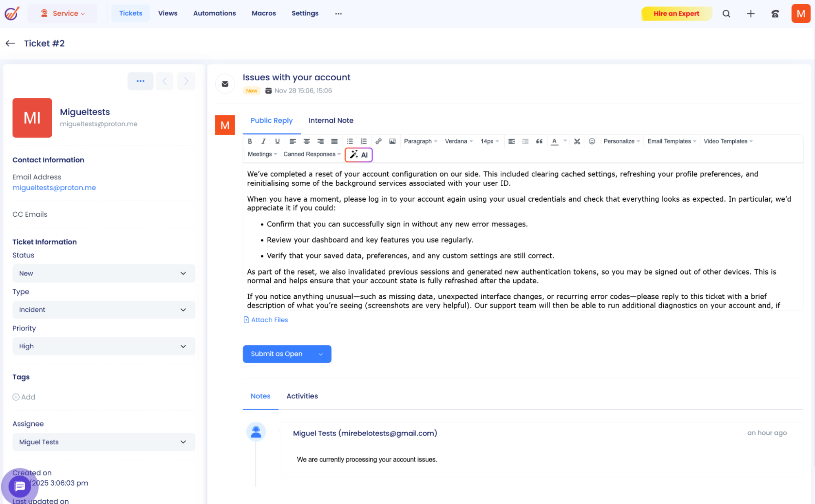The height and width of the screenshot is (504, 815).
Task: Open the migueltests@proton.me email link
Action: [x=54, y=187]
